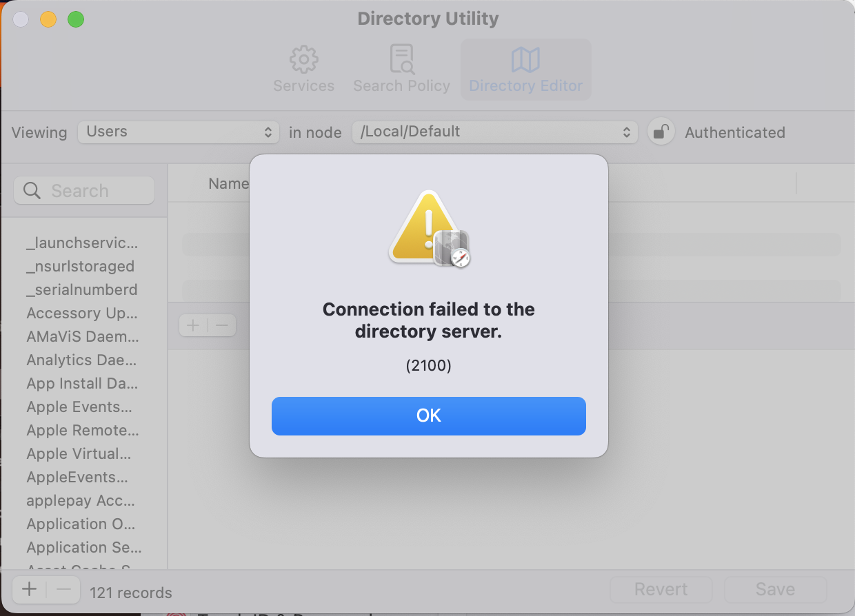Viewport: 855px width, 616px height.
Task: Dismiss the connection error with OK
Action: 428,415
